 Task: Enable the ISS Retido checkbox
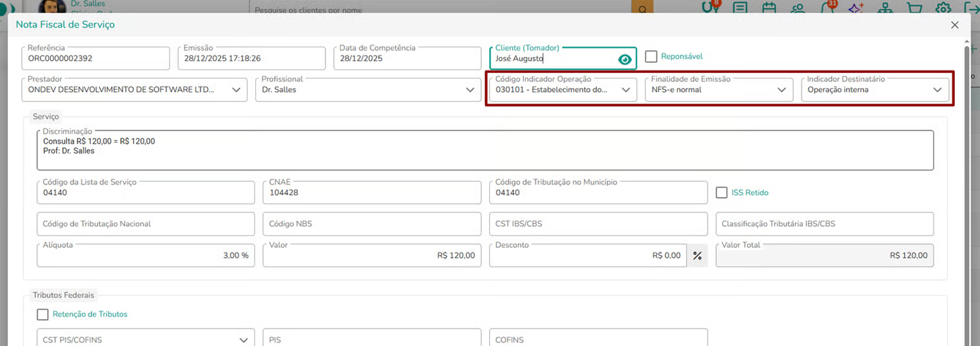point(721,192)
